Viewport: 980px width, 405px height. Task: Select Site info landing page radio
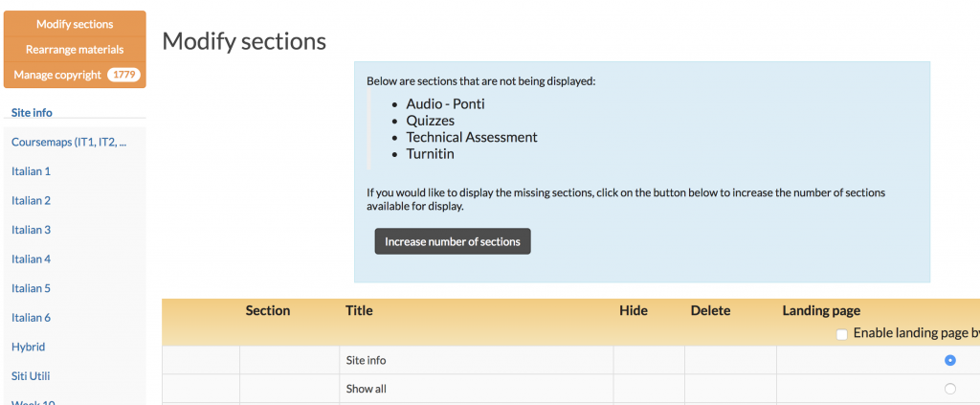pos(950,360)
